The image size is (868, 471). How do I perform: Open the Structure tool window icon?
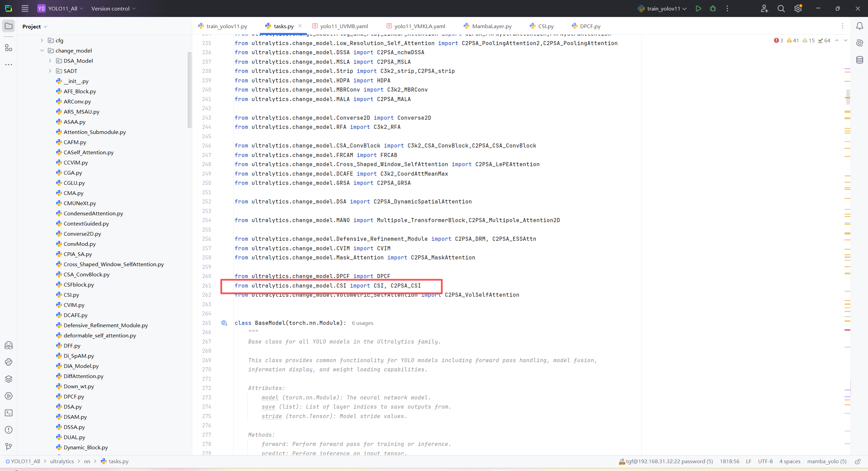tap(8, 48)
